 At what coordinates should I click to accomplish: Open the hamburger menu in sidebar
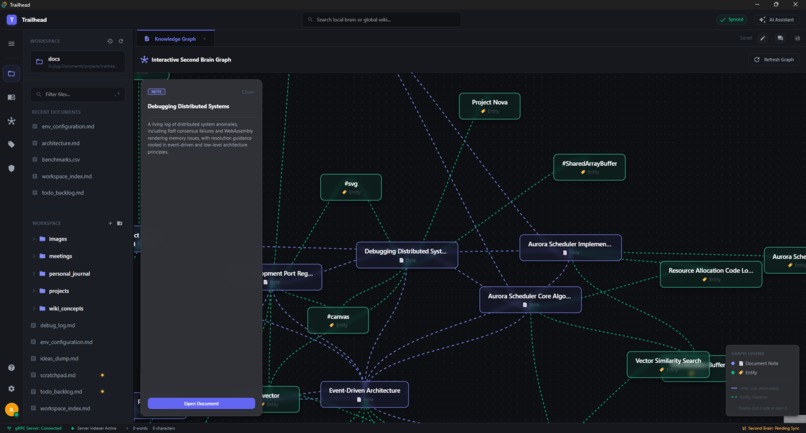pyautogui.click(x=11, y=44)
